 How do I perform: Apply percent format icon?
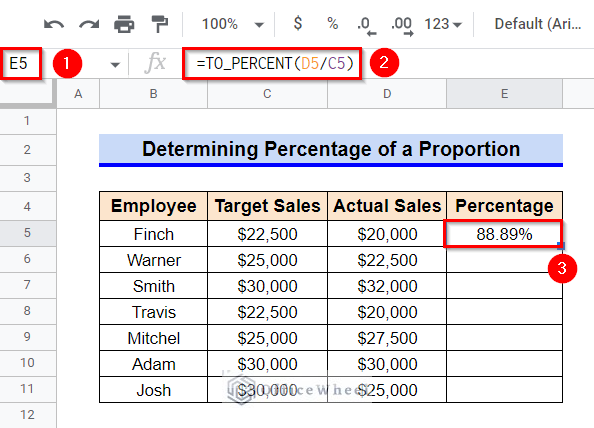point(333,24)
